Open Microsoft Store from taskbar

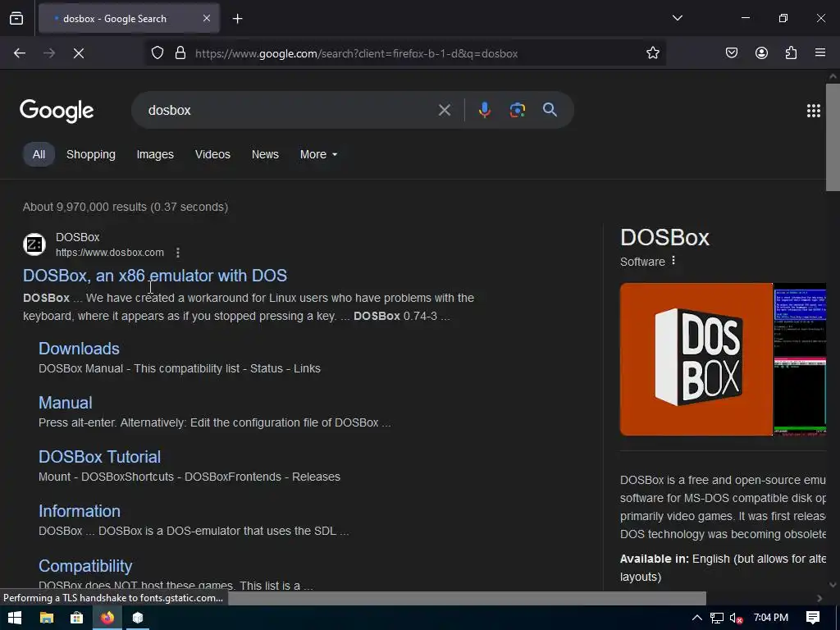(x=76, y=618)
